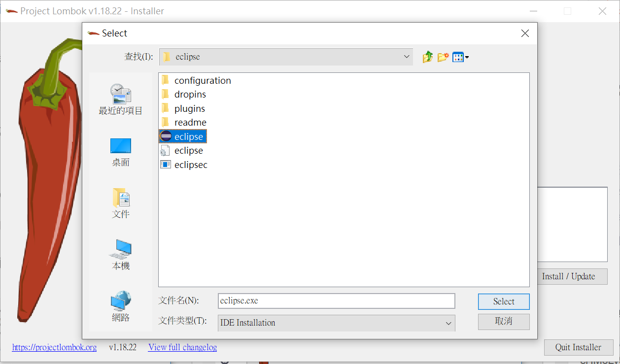
Task: Open the view menu icon
Action: click(x=460, y=57)
